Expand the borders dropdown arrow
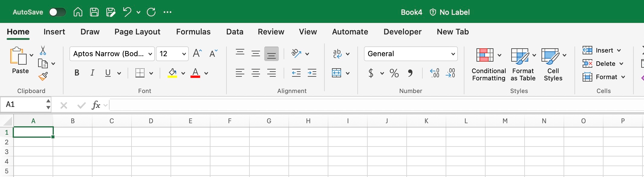The image size is (644, 177). 151,73
